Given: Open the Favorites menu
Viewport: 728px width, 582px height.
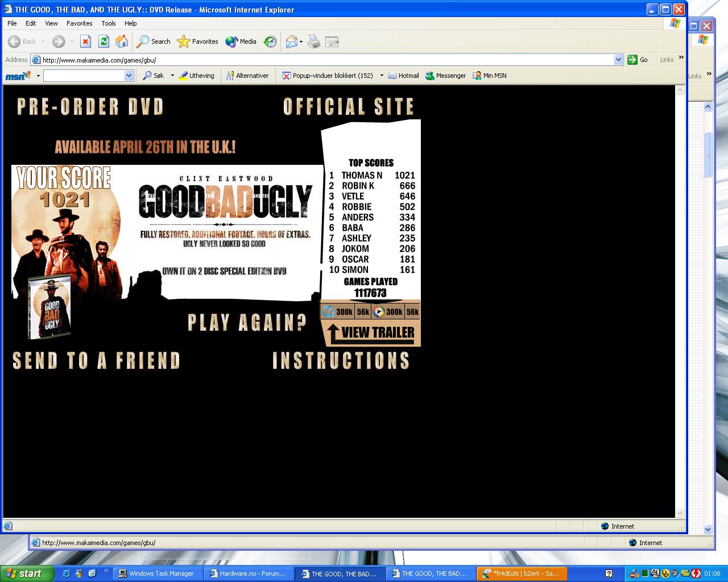Looking at the screenshot, I should tap(79, 23).
